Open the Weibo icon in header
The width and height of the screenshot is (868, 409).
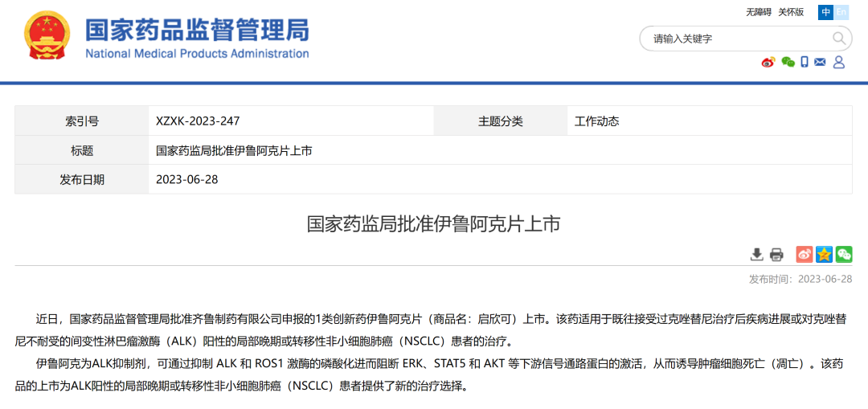(768, 62)
